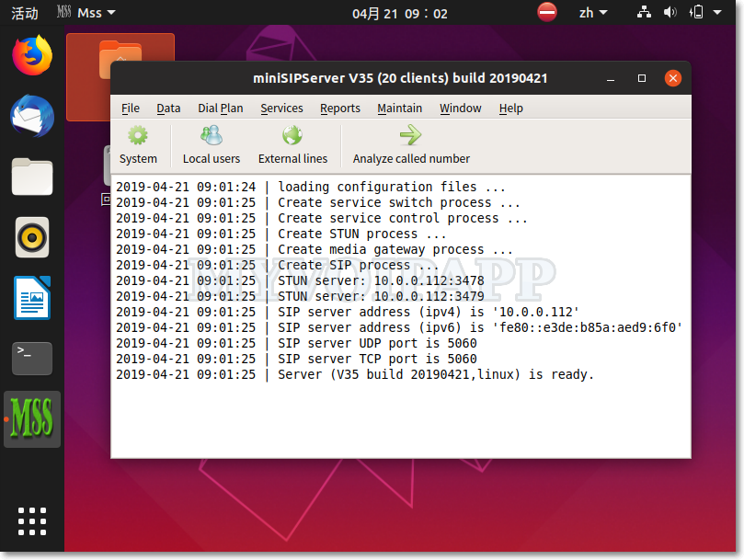Click log line 'STUN server: 10.0.0.112:3479'
744x560 pixels.
[x=300, y=297]
